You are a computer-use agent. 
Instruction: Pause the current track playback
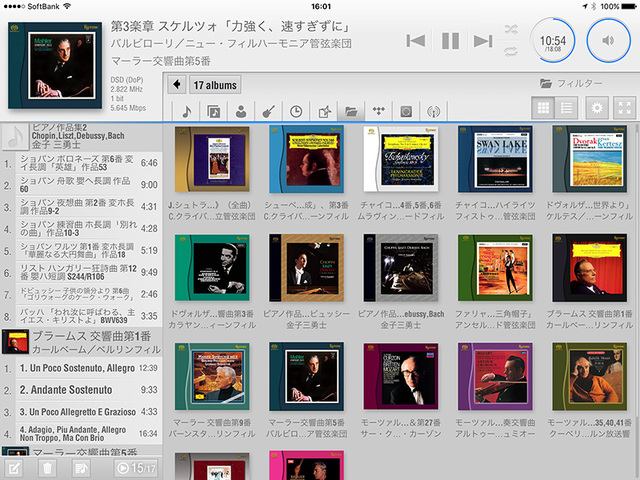(450, 41)
